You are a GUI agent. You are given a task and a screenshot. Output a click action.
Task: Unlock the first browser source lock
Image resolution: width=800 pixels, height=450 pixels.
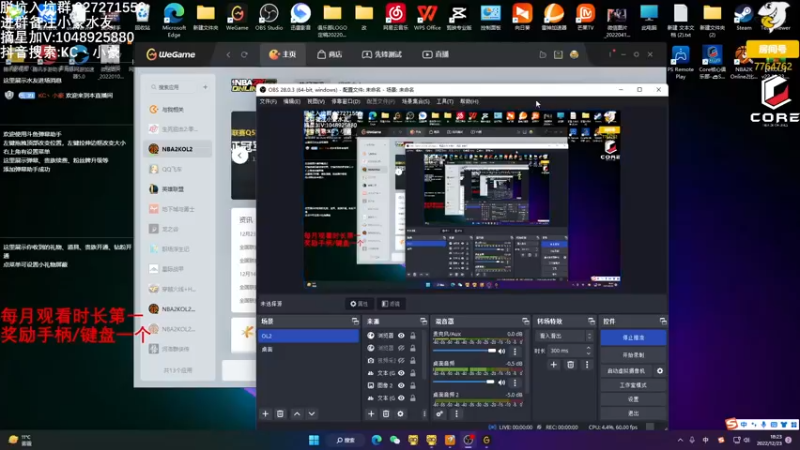pyautogui.click(x=413, y=336)
